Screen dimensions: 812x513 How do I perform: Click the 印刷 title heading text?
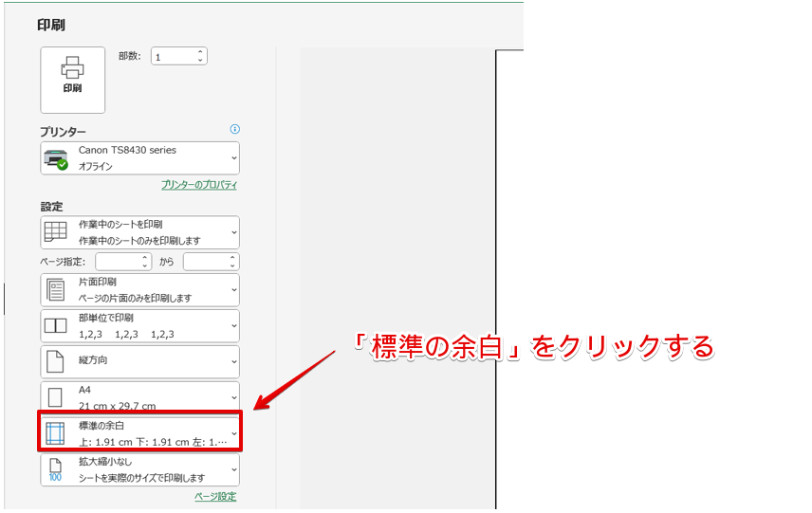pos(51,25)
